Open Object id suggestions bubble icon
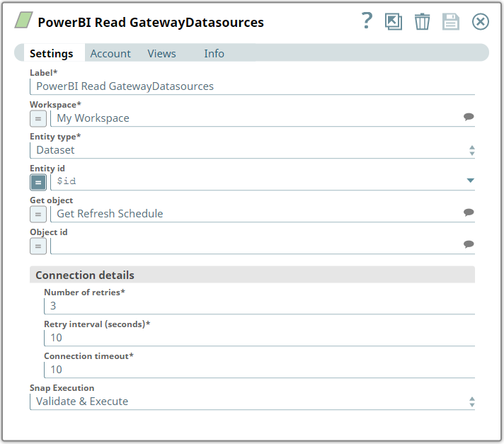The height and width of the screenshot is (444, 504). point(469,244)
